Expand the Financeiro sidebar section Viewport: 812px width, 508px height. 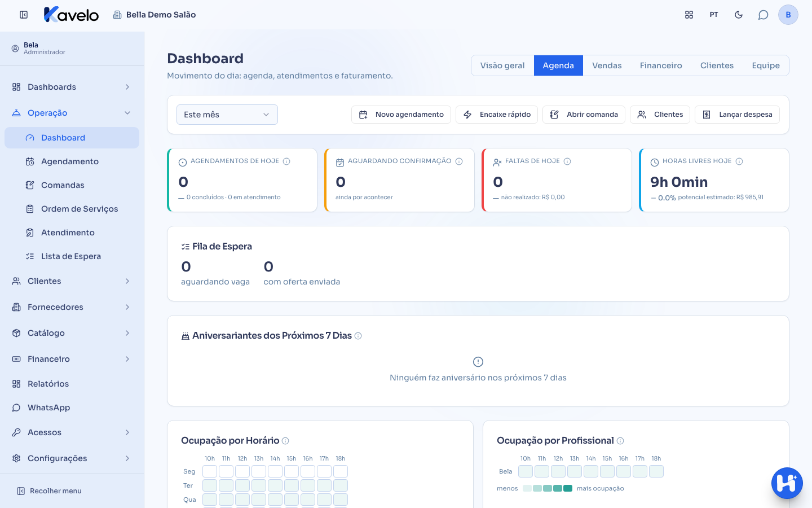[x=72, y=359]
